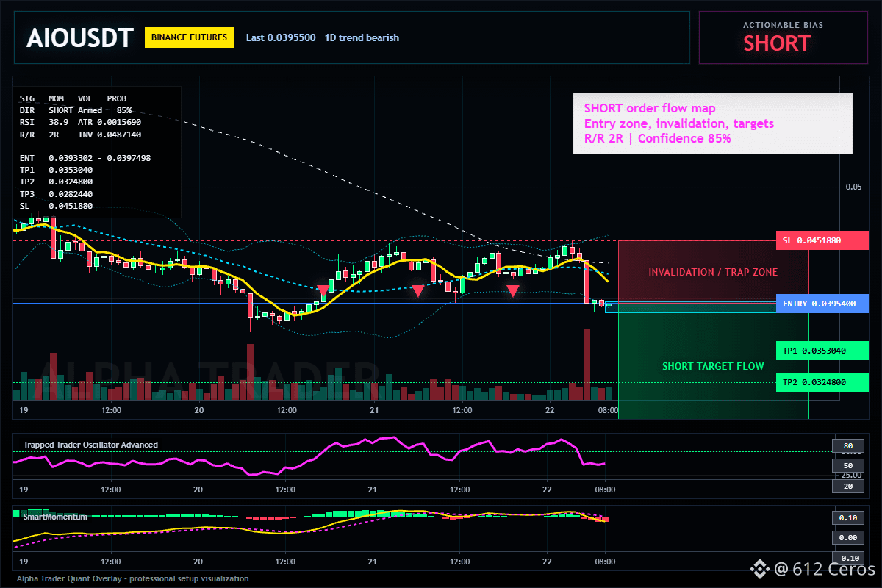Image resolution: width=882 pixels, height=588 pixels.
Task: Click the R/R 2R | Confidence 85% line
Action: tap(658, 138)
